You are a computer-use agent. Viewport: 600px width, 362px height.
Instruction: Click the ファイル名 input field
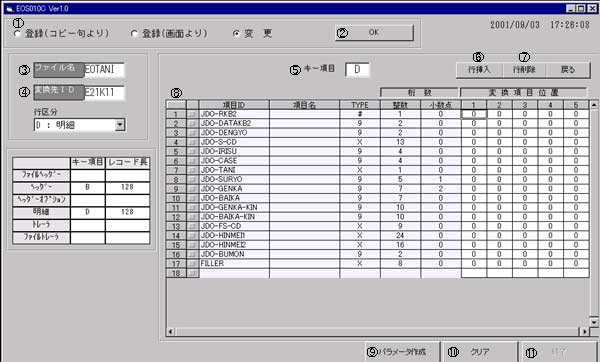point(104,70)
